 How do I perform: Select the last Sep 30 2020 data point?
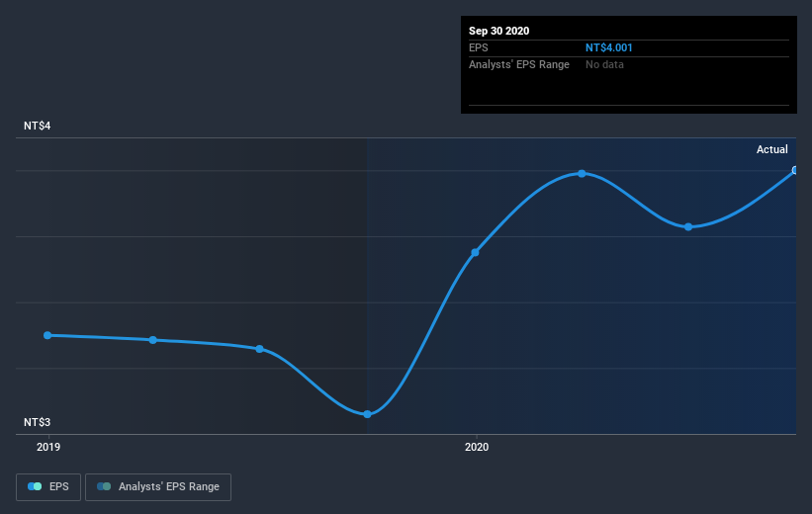coord(795,170)
